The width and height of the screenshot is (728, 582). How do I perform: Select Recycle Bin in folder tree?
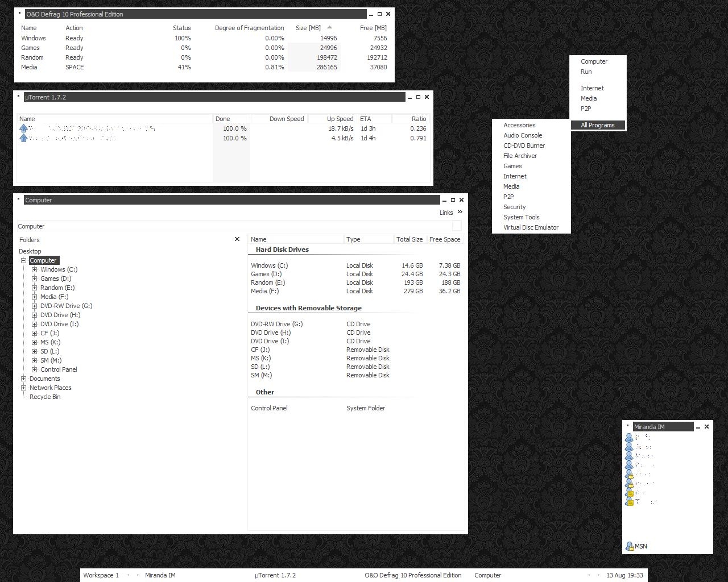coord(45,397)
